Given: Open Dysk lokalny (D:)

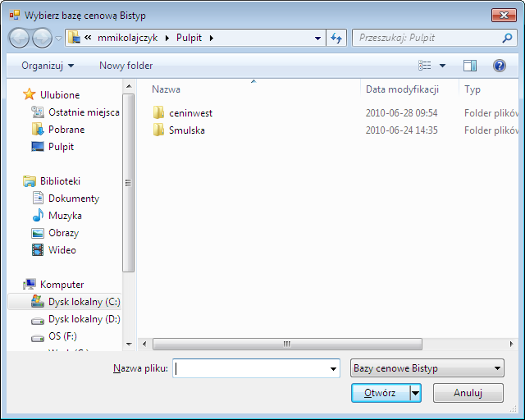Looking at the screenshot, I should pyautogui.click(x=84, y=319).
